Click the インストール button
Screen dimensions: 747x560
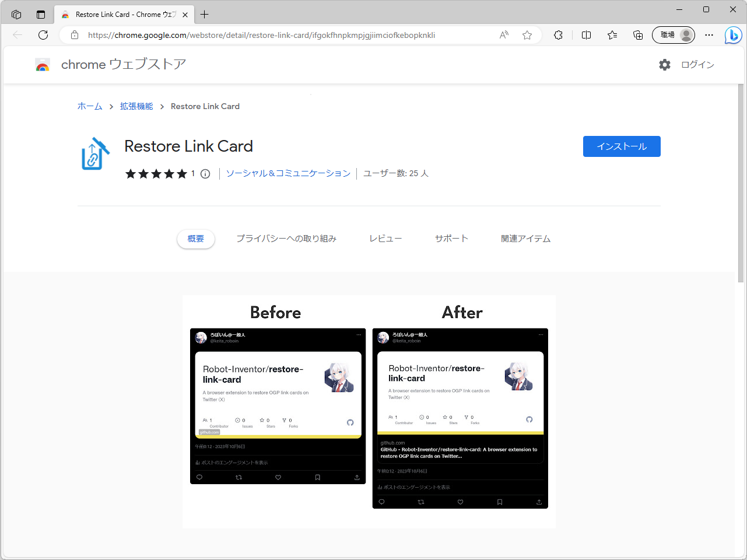tap(622, 146)
